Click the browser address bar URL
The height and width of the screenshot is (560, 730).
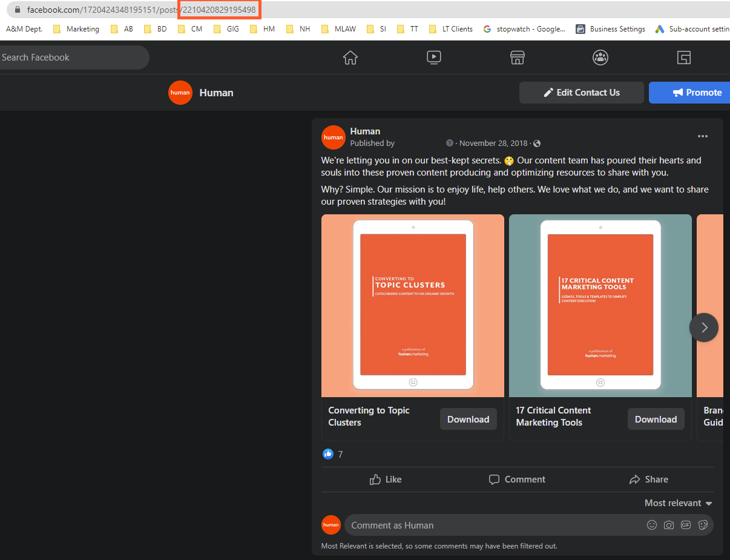(x=142, y=10)
